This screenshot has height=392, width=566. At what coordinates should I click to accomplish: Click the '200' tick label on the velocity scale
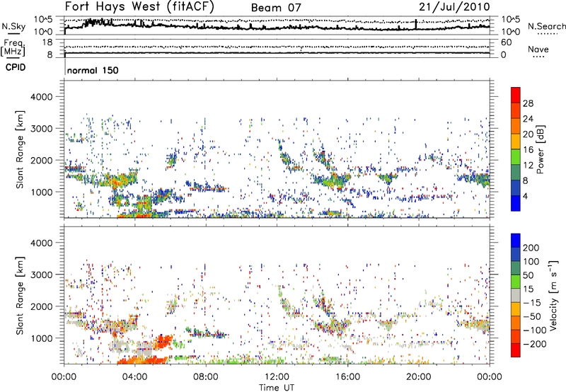[x=531, y=248]
